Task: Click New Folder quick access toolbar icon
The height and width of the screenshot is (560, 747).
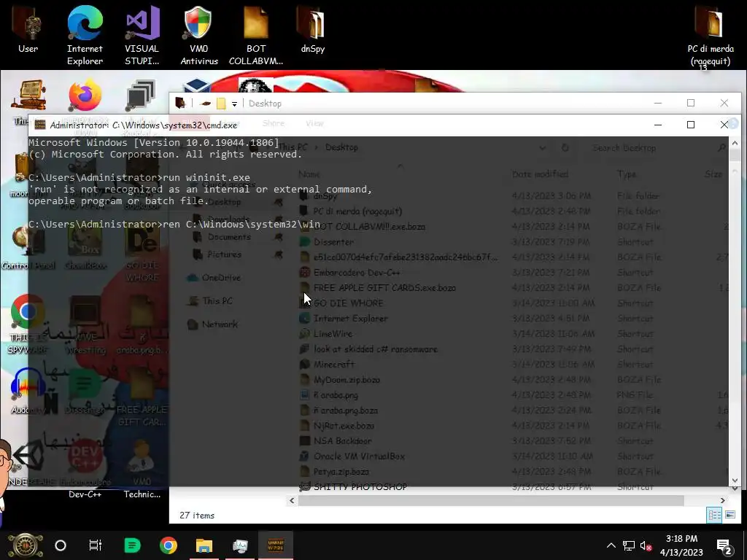Action: pyautogui.click(x=221, y=104)
